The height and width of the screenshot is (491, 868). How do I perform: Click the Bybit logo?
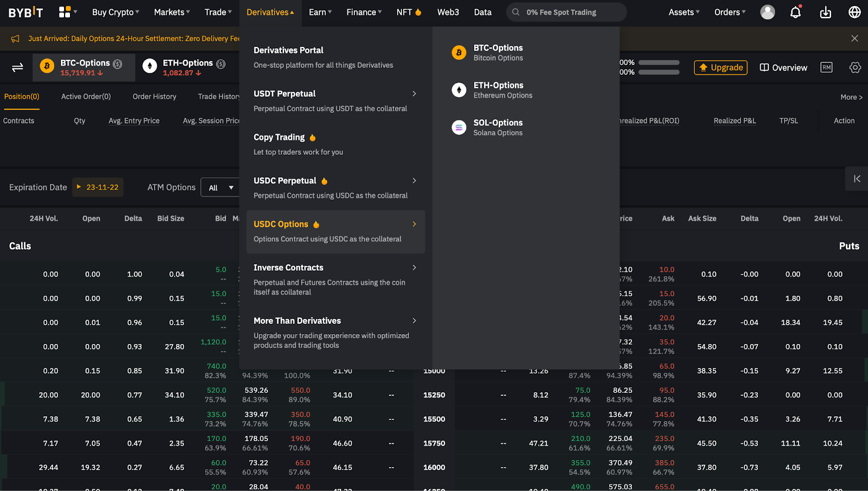[x=25, y=12]
